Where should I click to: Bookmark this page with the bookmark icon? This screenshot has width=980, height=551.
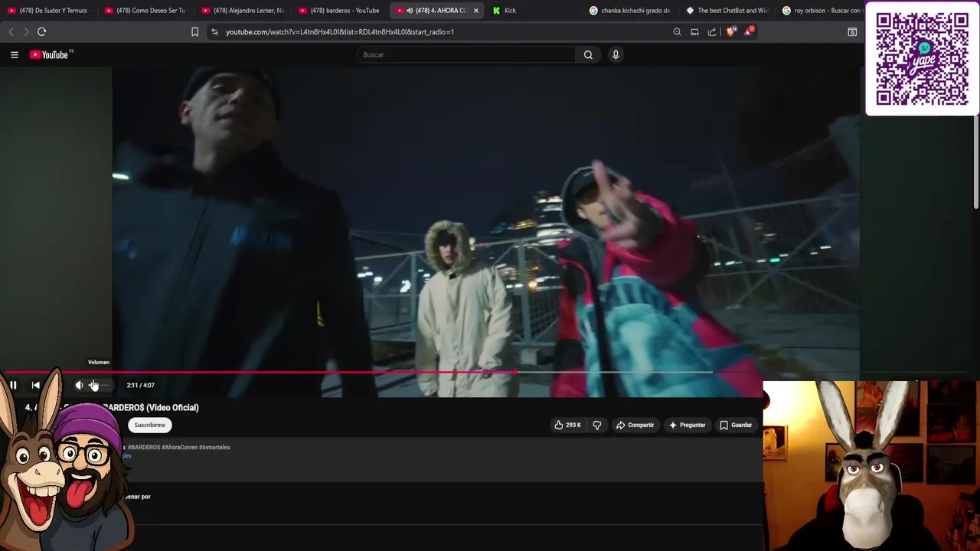[x=194, y=31]
